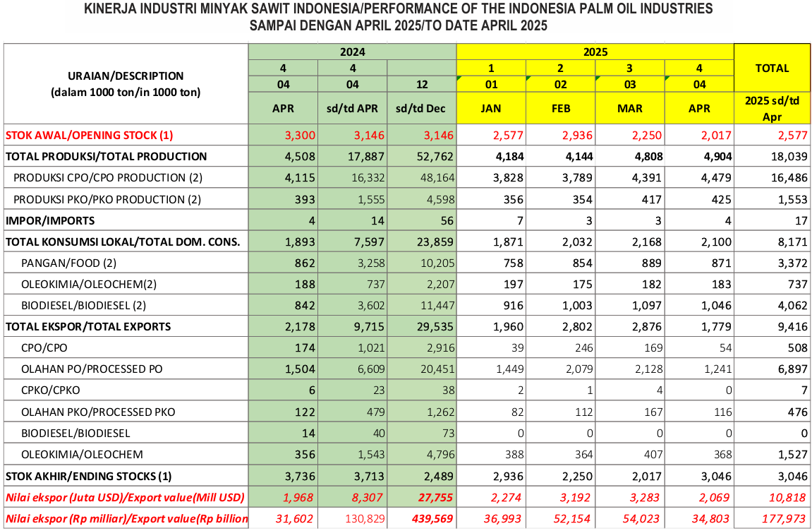Click biodiesel consumption value '1,097'
The width and height of the screenshot is (812, 531).
647,306
